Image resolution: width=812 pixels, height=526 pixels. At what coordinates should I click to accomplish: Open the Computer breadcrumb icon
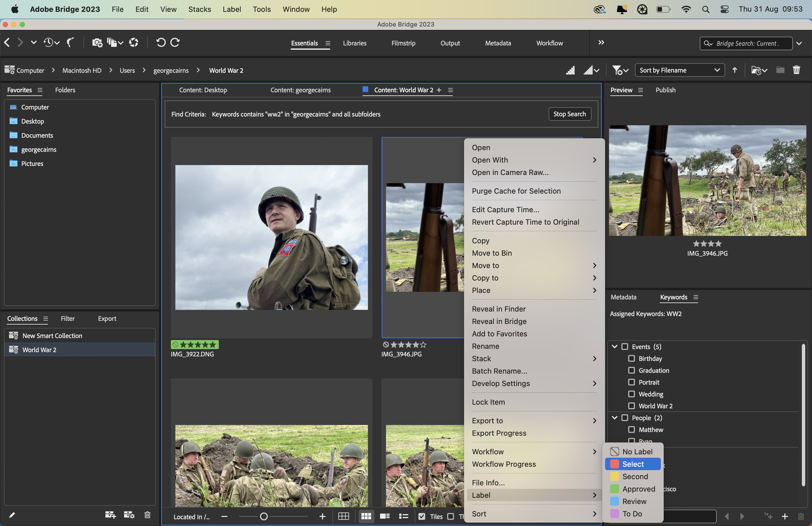[x=10, y=70]
